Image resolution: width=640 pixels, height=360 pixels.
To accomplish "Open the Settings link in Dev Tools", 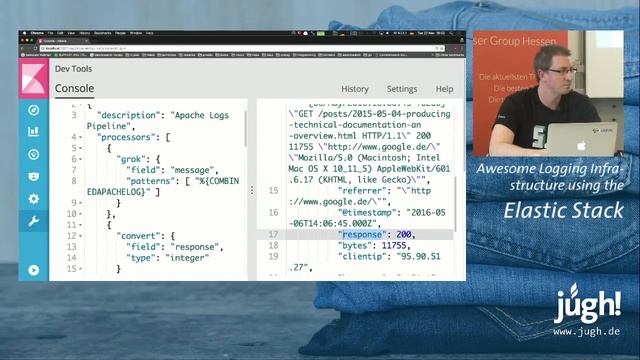I will coord(402,89).
